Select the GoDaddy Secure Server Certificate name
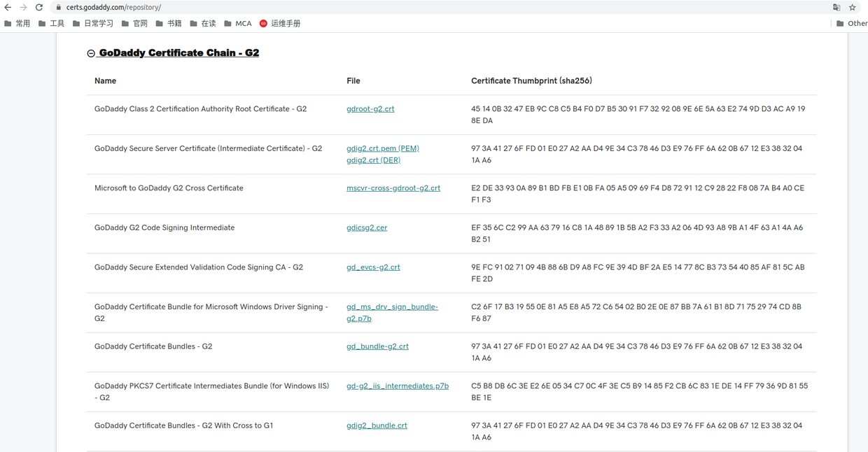This screenshot has width=868, height=452. click(208, 148)
